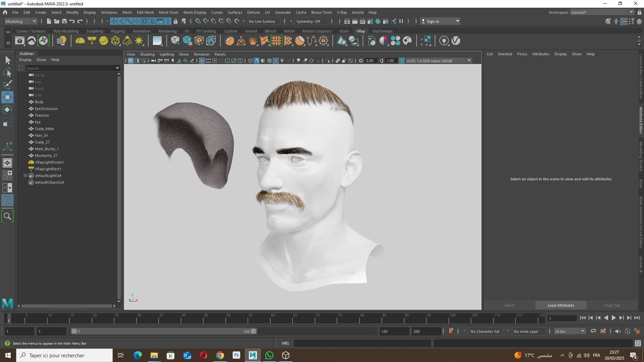Open the Render View clapperboard icon
This screenshot has height=362, width=644.
tap(347, 21)
